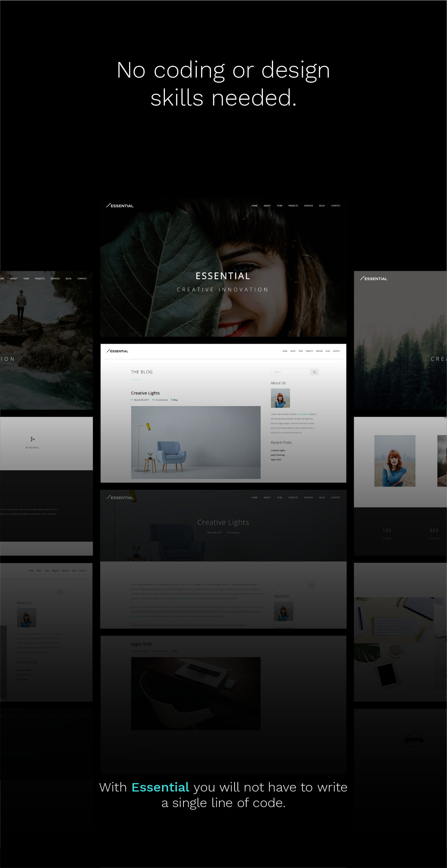Click Essential logo in white blog header
Image resolution: width=447 pixels, height=868 pixels.
tap(117, 351)
